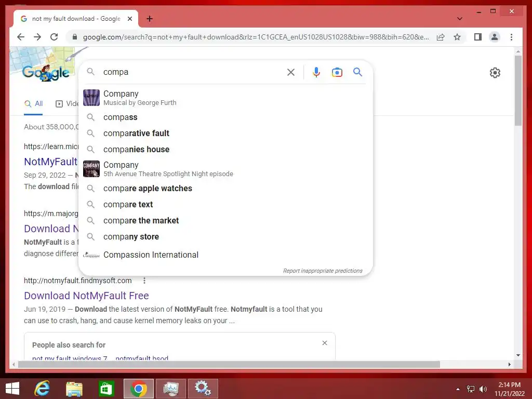Open Google quick settings gear
Viewport: 532px width, 399px height.
[x=495, y=73]
